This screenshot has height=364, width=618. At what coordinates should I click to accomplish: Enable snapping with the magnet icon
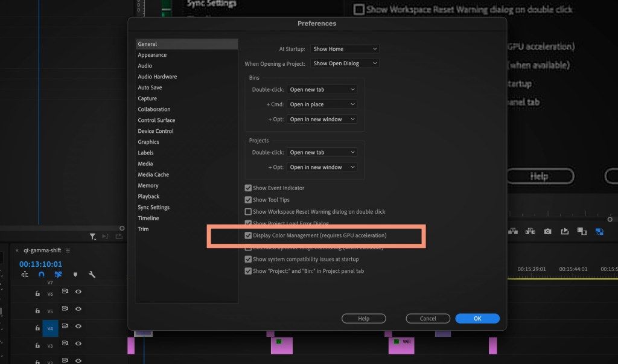tap(41, 274)
